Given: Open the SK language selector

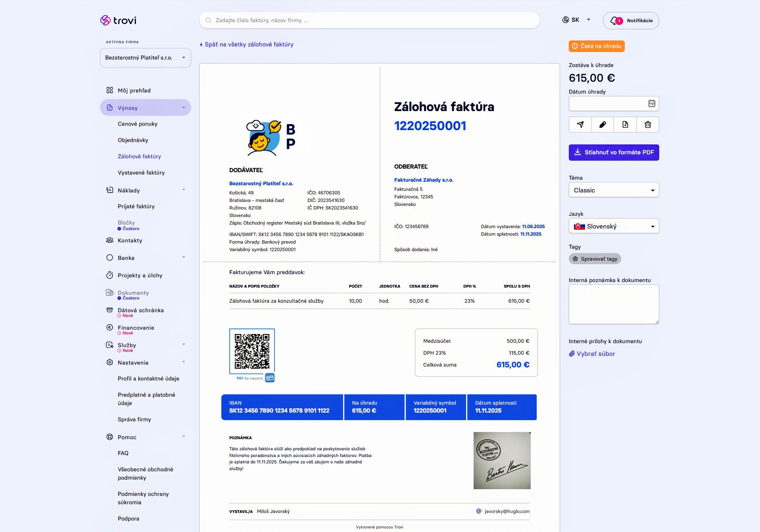Looking at the screenshot, I should click(x=576, y=20).
